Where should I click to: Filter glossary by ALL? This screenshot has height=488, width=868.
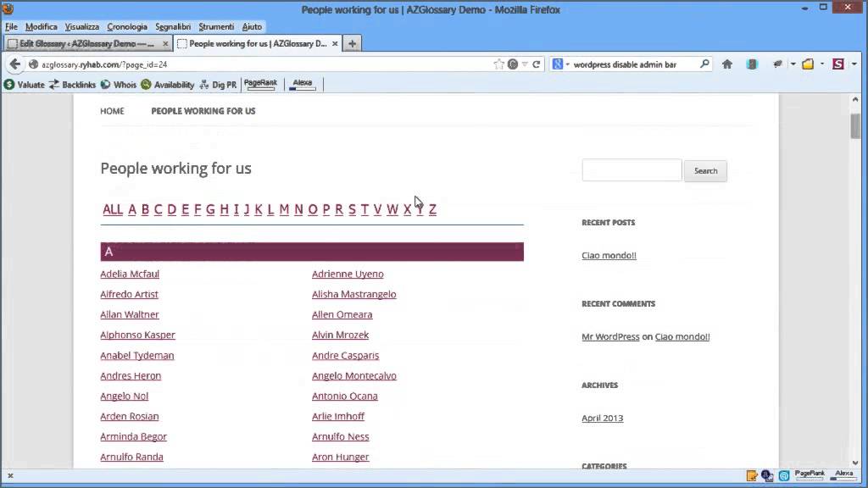[113, 209]
